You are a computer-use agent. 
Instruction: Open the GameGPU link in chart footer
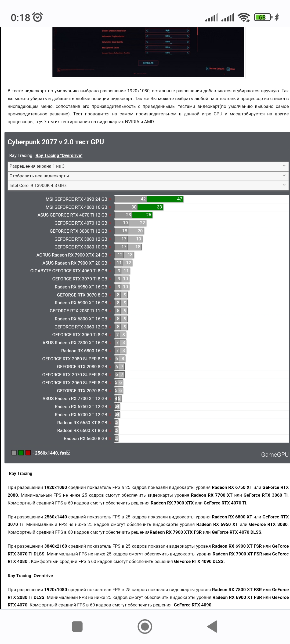coord(275,455)
